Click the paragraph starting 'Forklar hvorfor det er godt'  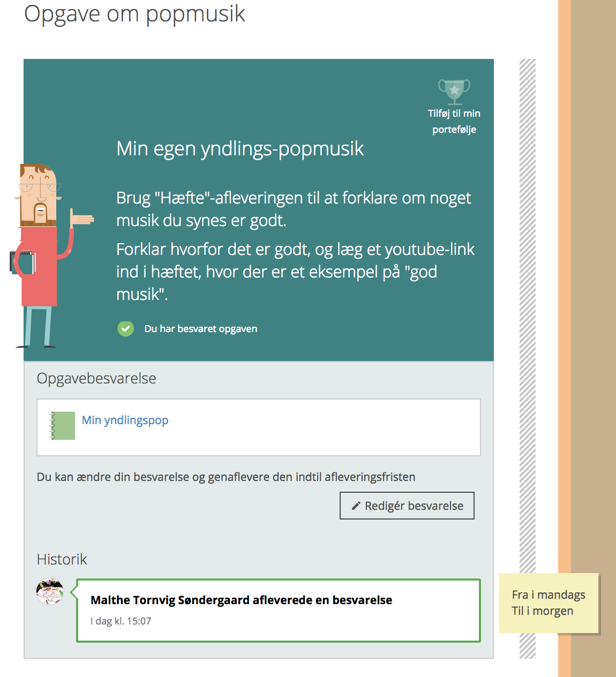pos(295,272)
